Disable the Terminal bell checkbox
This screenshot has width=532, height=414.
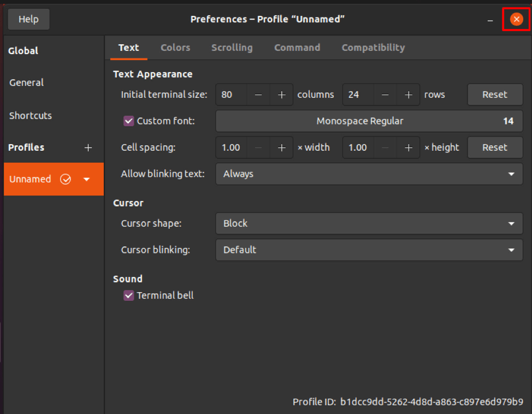click(128, 295)
